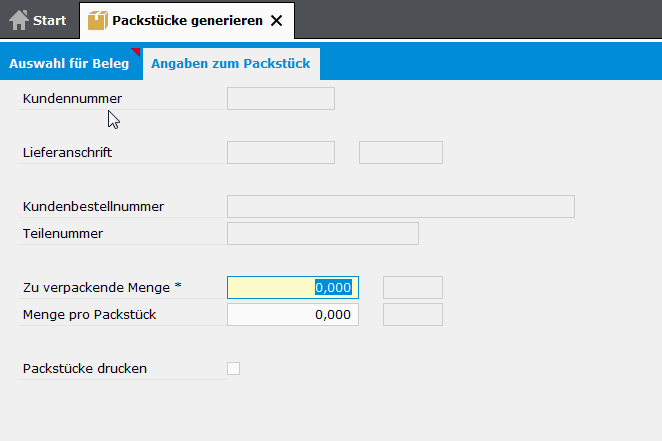Click the home icon on Start tab
Screen dimensions: 662x441
[x=18, y=20]
